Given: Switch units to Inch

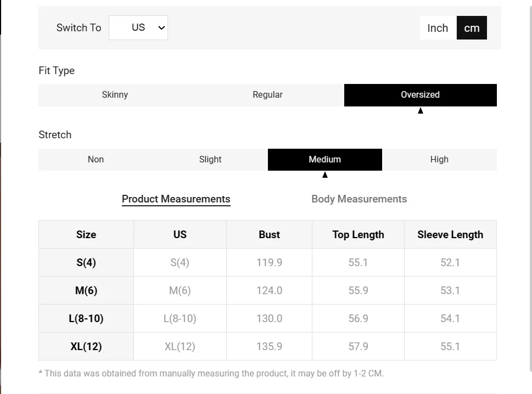Looking at the screenshot, I should point(438,28).
